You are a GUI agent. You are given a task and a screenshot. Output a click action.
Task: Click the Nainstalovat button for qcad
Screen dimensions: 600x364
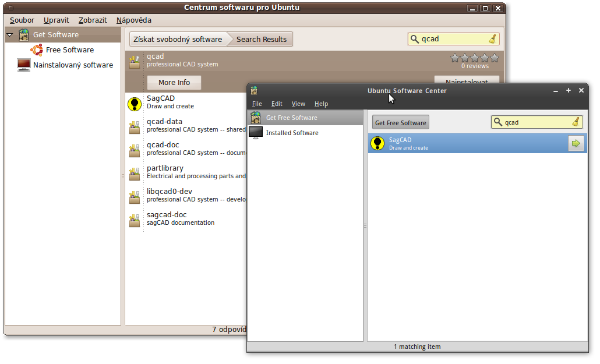point(467,80)
